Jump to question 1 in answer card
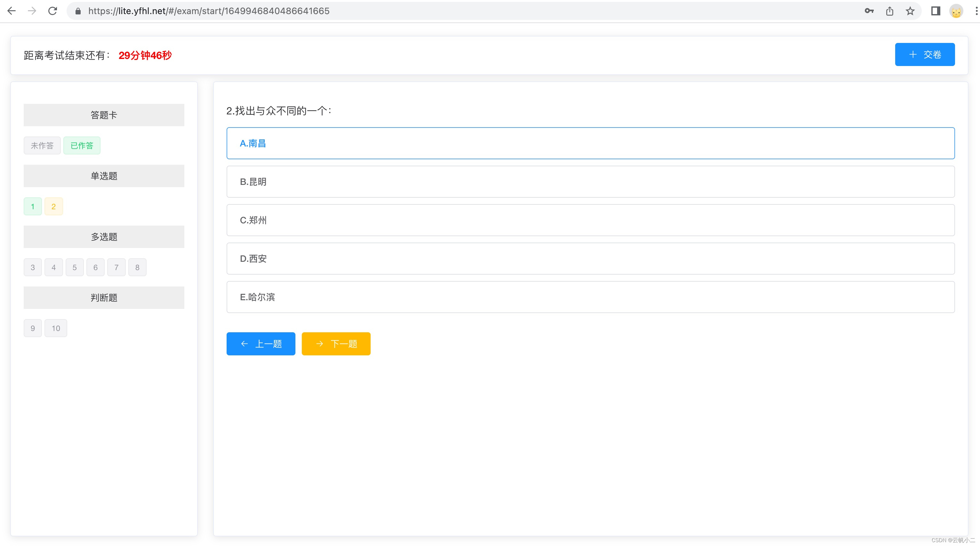The image size is (980, 546). [33, 206]
